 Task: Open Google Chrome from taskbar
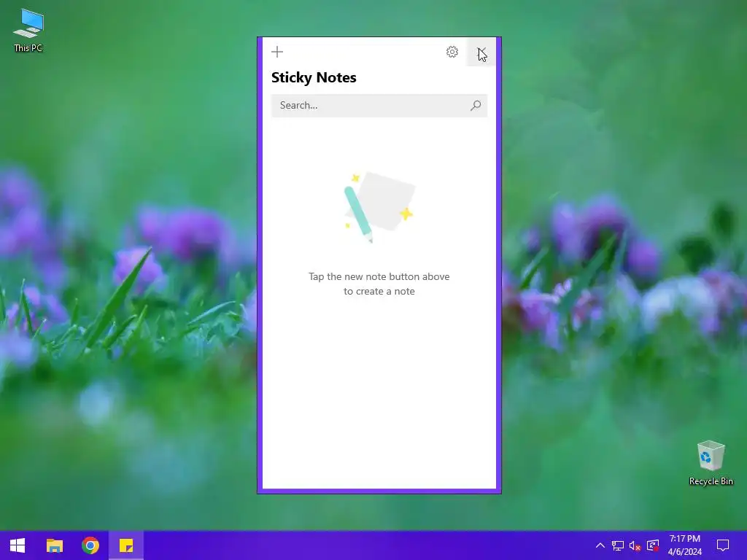tap(90, 545)
